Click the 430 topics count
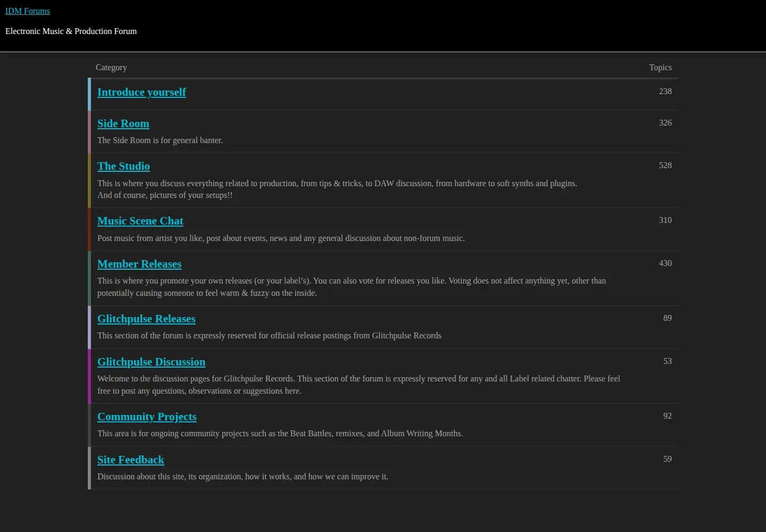 click(665, 263)
